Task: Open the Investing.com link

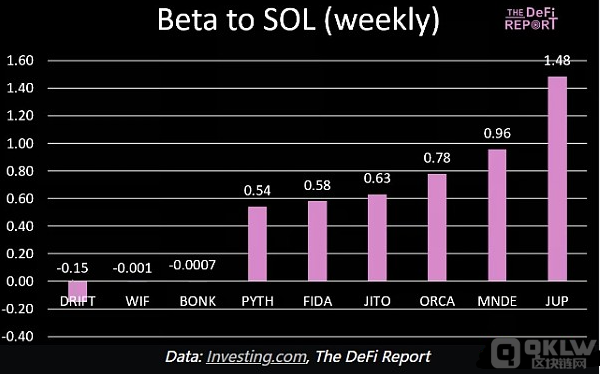Action: [x=256, y=357]
